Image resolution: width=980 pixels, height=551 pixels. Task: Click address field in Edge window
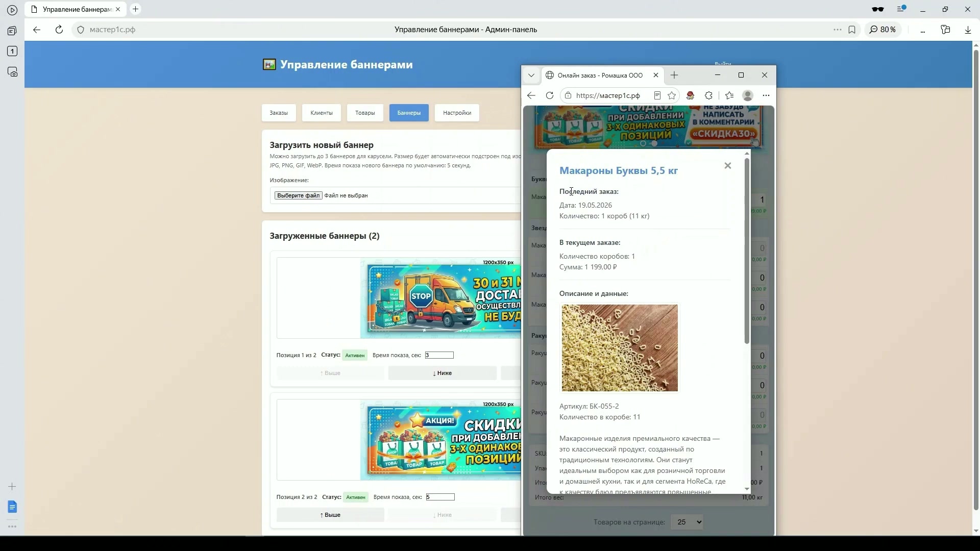click(x=607, y=95)
